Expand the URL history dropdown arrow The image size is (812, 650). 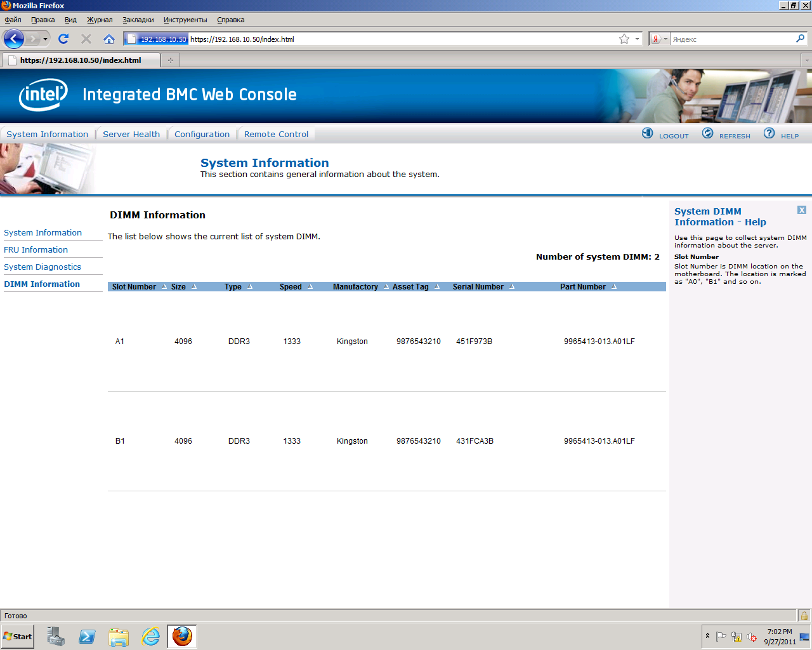point(637,39)
